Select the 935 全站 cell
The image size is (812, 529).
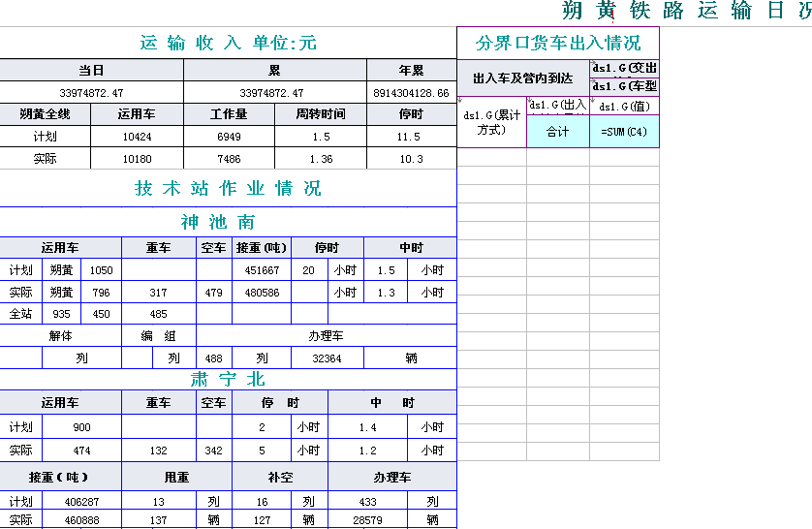(x=62, y=314)
